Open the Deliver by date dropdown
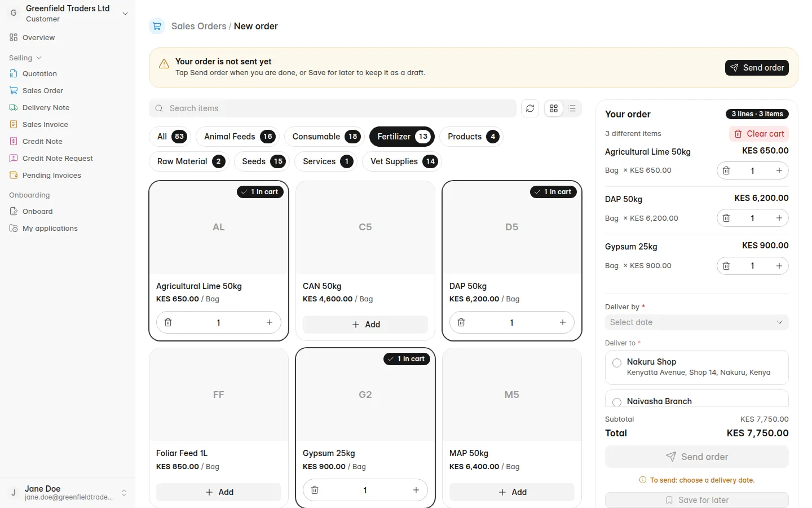This screenshot has width=812, height=508. (697, 322)
